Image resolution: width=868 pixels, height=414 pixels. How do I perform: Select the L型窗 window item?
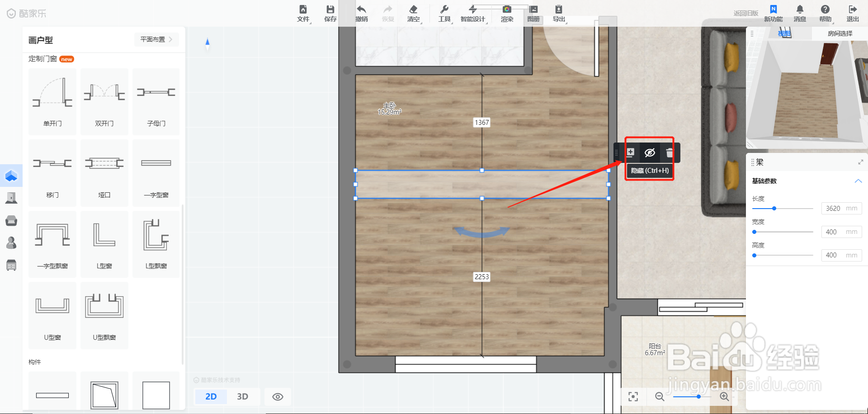104,244
